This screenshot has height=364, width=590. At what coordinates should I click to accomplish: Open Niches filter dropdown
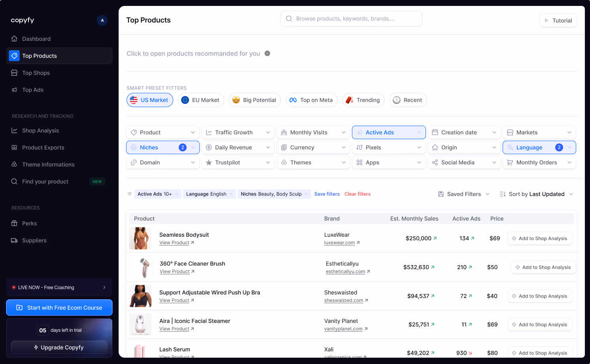tap(163, 147)
